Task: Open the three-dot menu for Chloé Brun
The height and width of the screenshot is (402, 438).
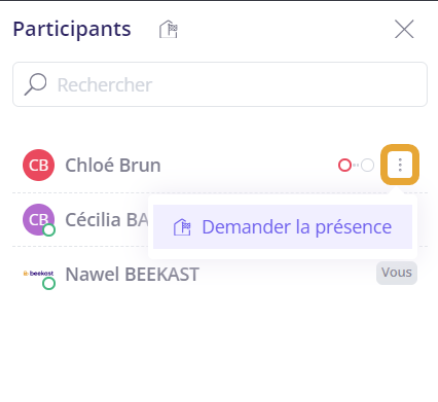Action: (400, 165)
